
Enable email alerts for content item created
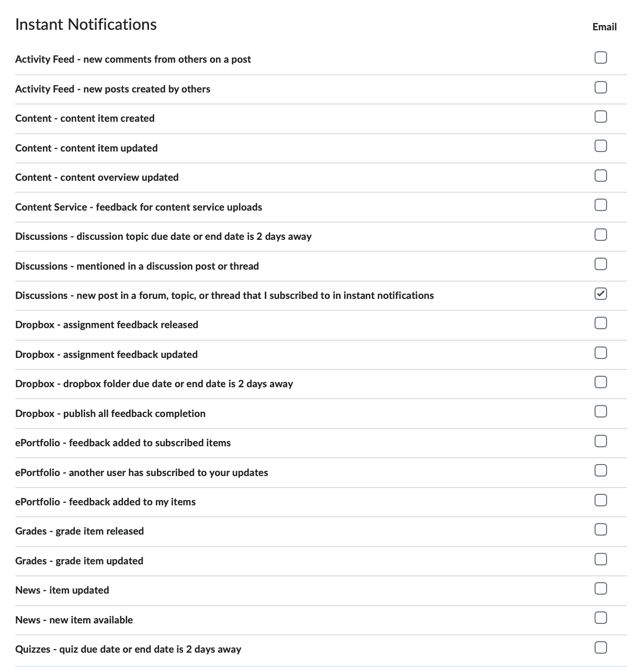coord(600,117)
